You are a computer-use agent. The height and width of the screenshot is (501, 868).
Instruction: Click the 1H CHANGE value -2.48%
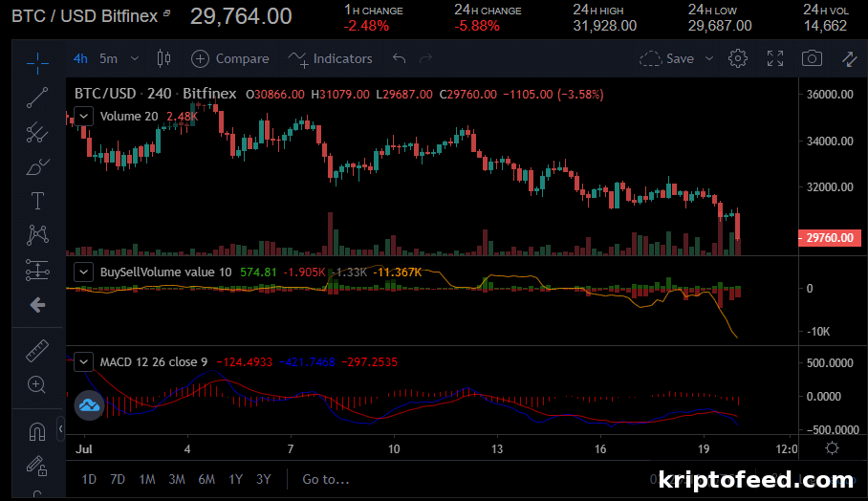pos(366,26)
